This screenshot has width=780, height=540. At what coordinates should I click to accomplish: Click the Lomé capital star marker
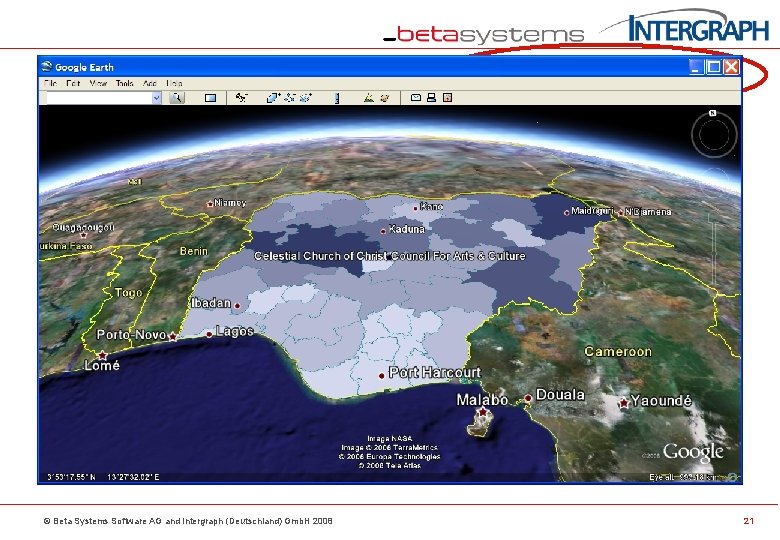click(102, 355)
